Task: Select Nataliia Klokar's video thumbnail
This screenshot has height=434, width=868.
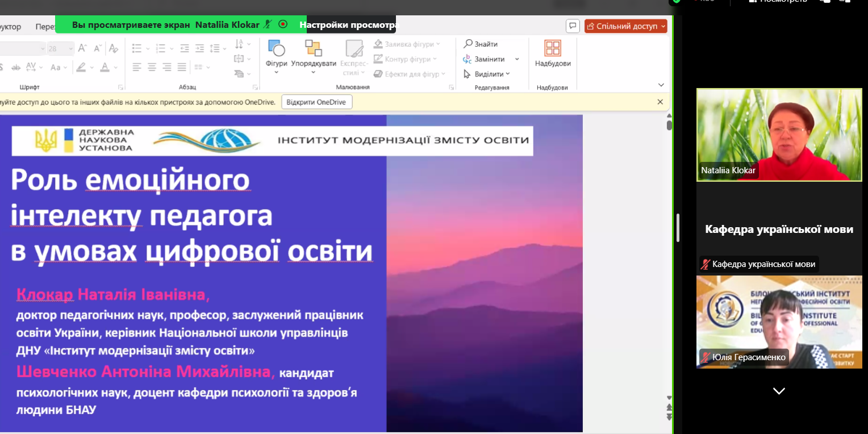Action: pyautogui.click(x=779, y=135)
